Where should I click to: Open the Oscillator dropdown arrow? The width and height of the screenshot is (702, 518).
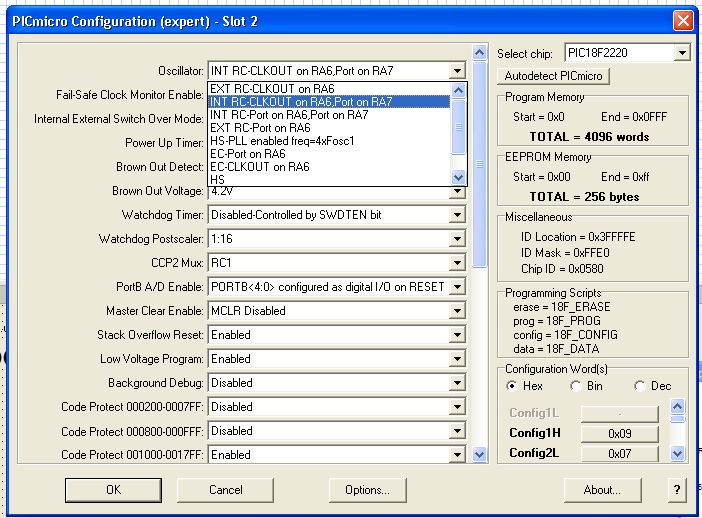point(457,71)
